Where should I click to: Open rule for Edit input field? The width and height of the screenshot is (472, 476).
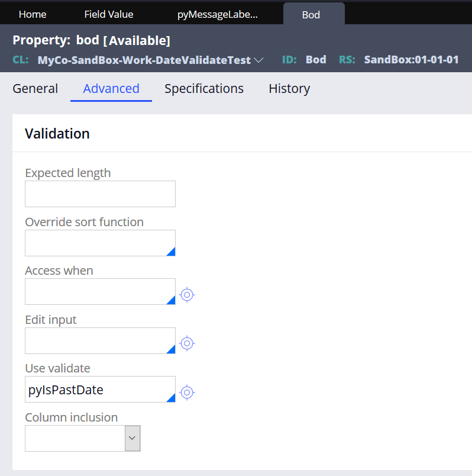click(x=187, y=343)
